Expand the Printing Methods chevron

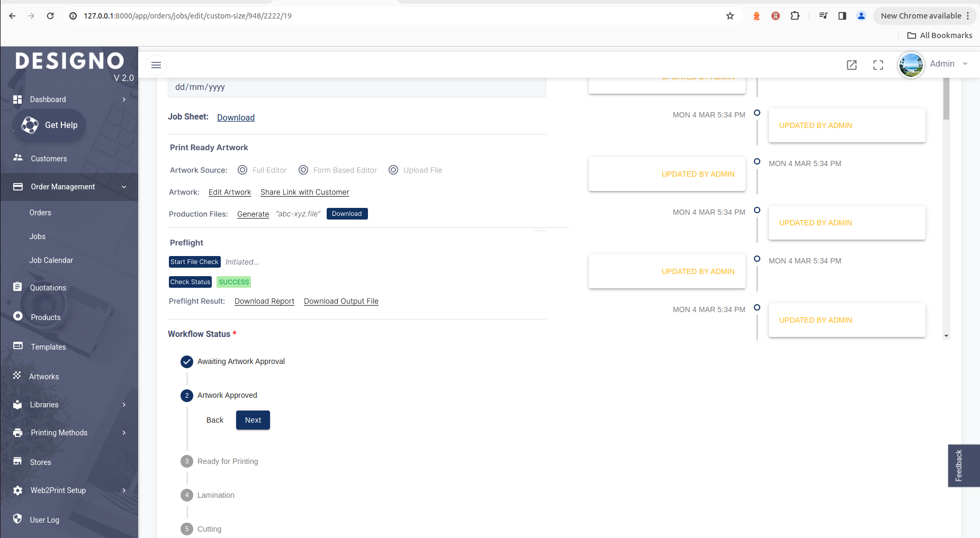(x=124, y=433)
